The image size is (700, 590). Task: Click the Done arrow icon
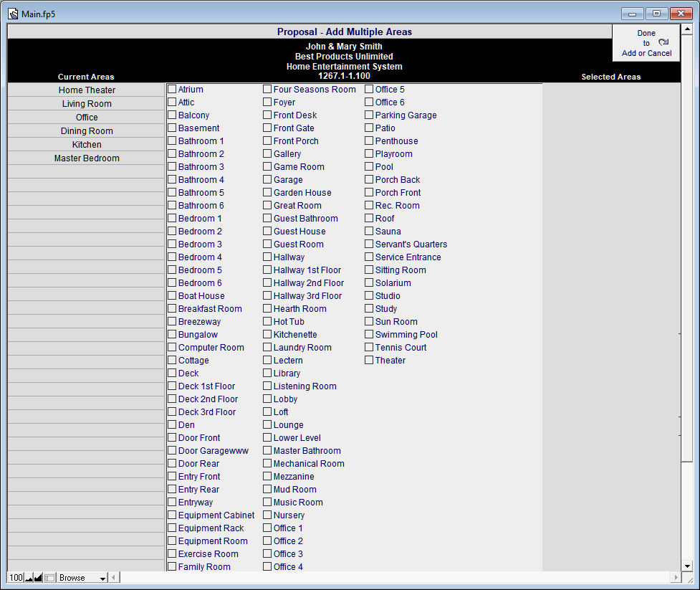pos(663,42)
